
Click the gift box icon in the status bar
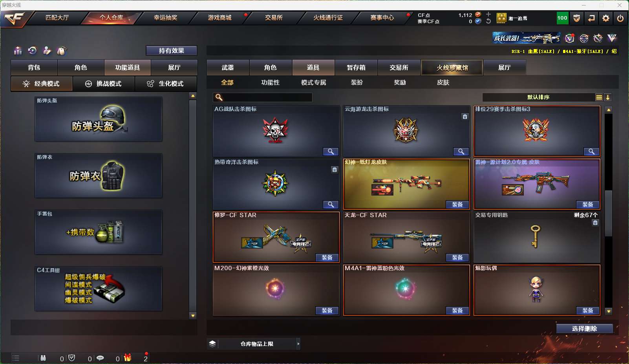pyautogui.click(x=128, y=357)
